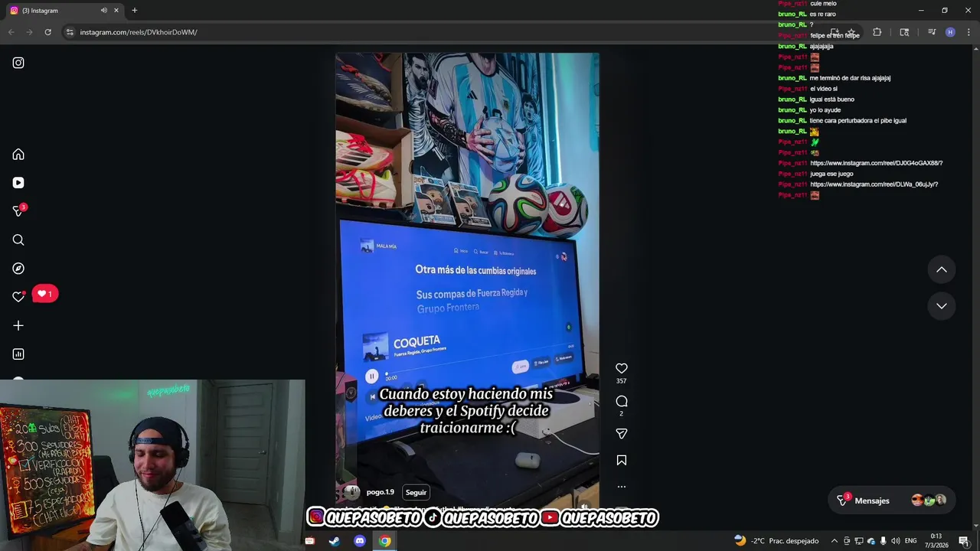Click install app icon in address bar
The image size is (980, 551).
point(835,32)
